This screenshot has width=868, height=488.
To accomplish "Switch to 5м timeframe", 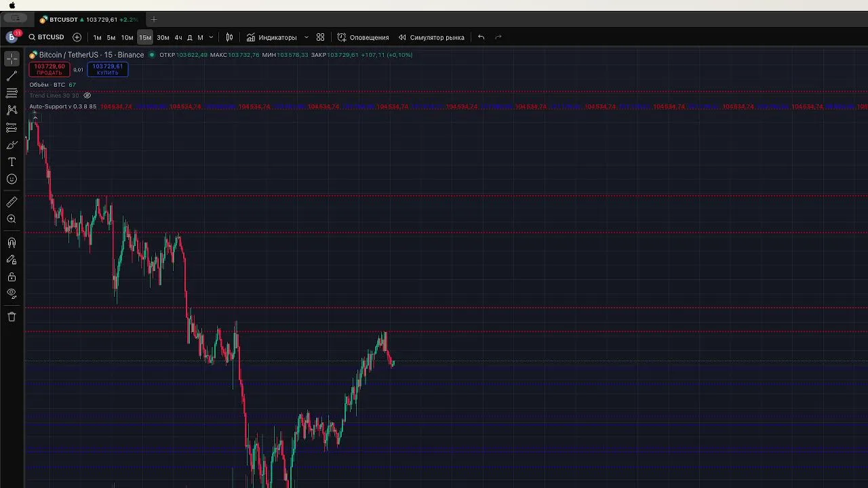I will pyautogui.click(x=111, y=38).
